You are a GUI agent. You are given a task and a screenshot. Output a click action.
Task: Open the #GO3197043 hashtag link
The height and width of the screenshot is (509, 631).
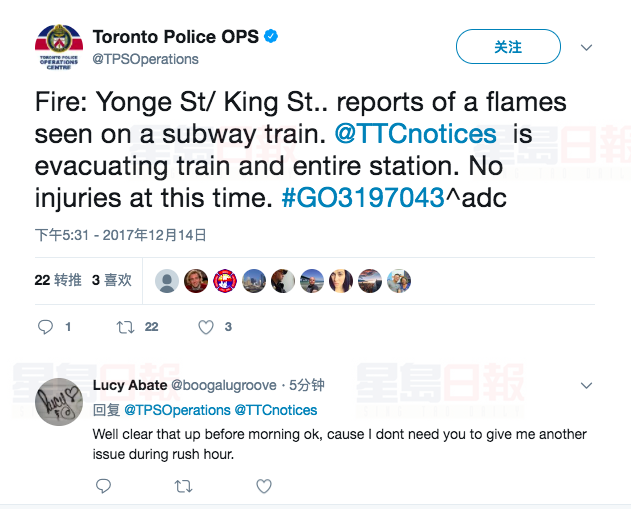click(x=362, y=198)
